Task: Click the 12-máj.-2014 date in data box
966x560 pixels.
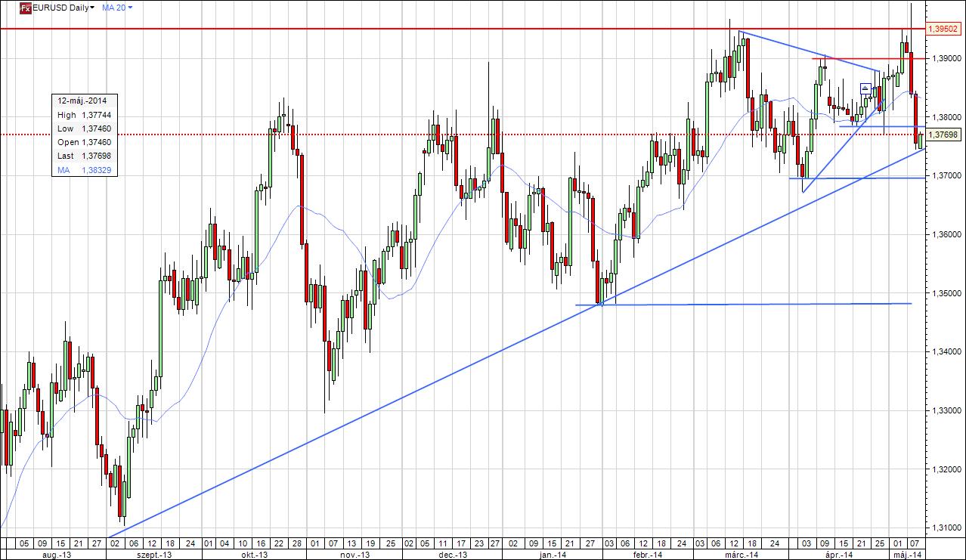Action: coord(83,101)
